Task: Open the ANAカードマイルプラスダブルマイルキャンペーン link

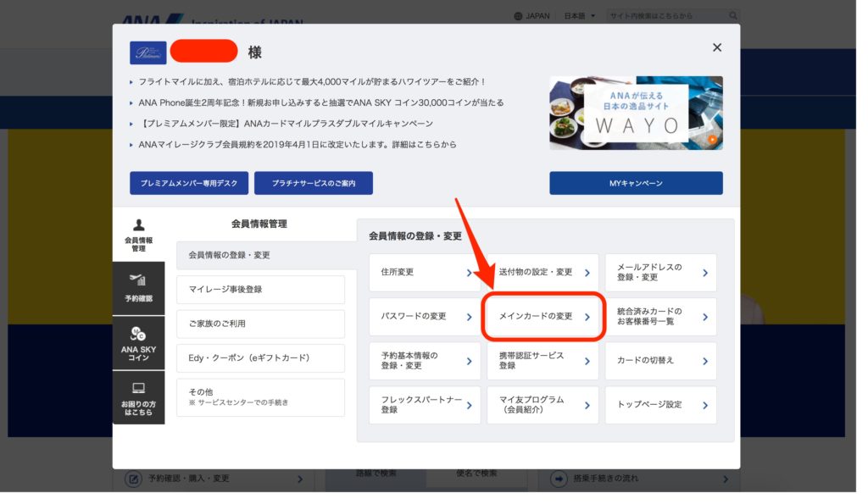Action: click(x=286, y=124)
